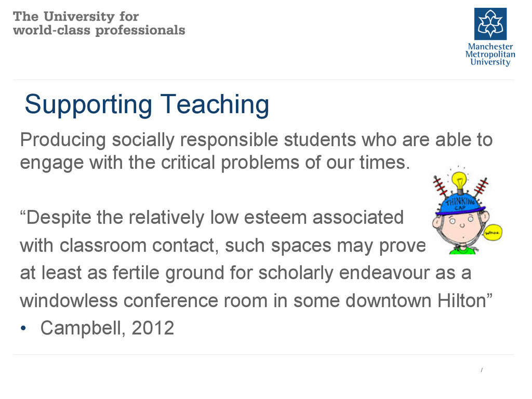Click the yellow speech bubble beside cartoon
This screenshot has width=532, height=399.
[493, 233]
